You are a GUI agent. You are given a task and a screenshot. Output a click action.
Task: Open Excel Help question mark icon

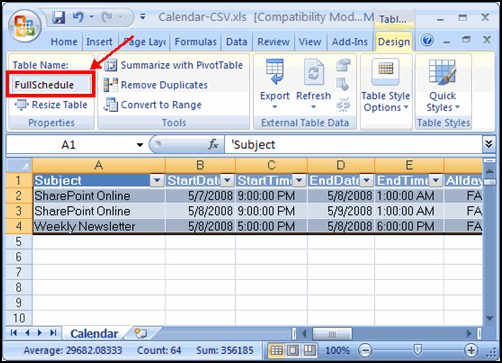pyautogui.click(x=427, y=41)
